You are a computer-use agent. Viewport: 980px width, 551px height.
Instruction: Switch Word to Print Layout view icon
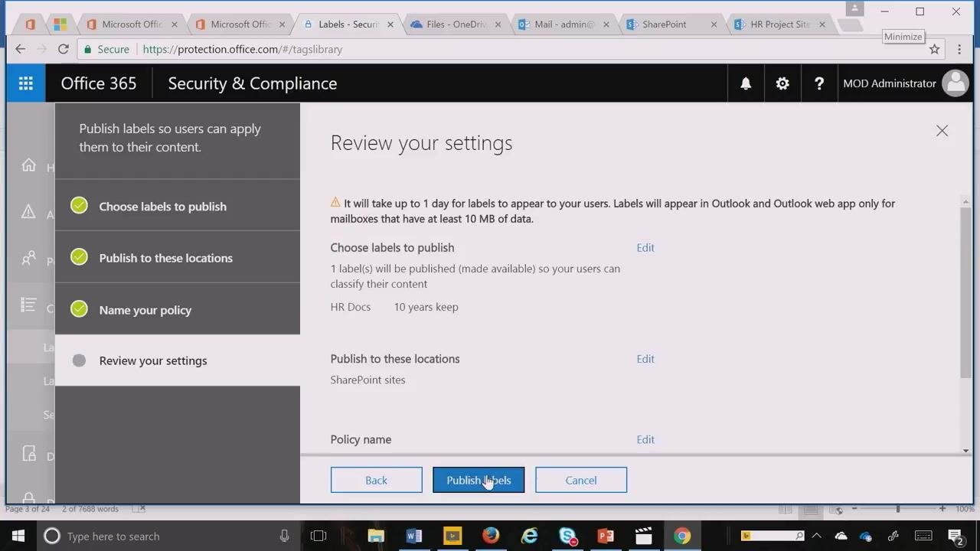click(x=811, y=509)
